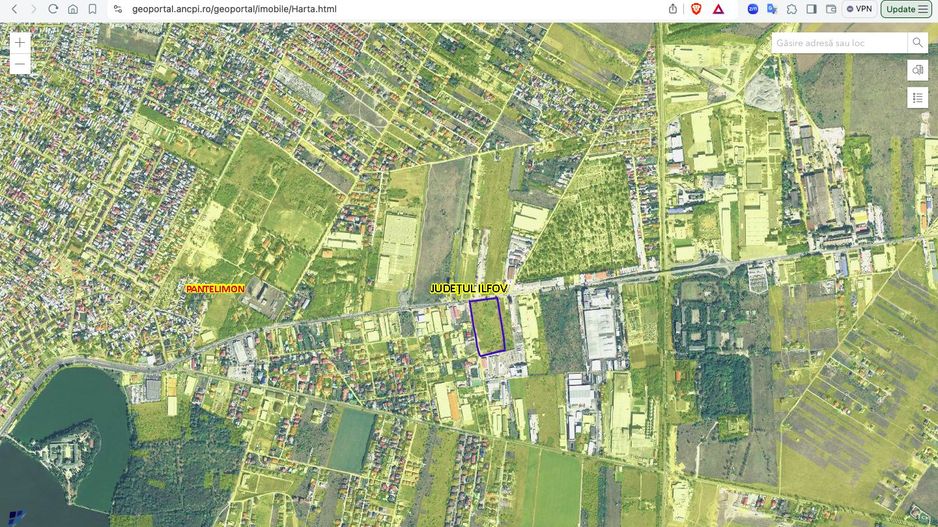Toggle the browser sidebar panel
The height and width of the screenshot is (527, 938).
coord(812,9)
